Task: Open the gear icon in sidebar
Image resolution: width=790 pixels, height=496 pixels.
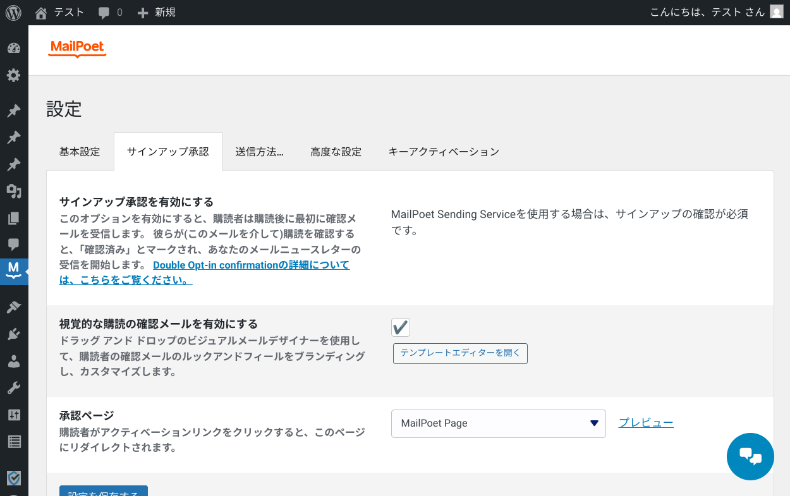Action: (x=14, y=75)
